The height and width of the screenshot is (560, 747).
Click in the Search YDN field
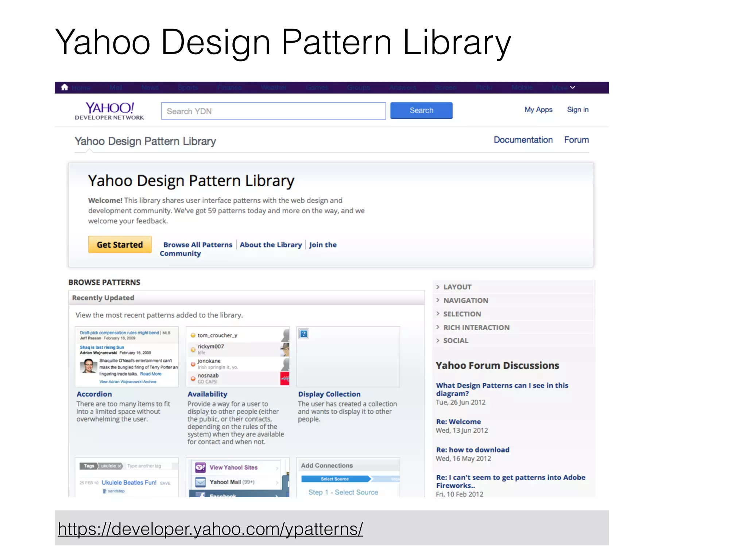coord(274,111)
